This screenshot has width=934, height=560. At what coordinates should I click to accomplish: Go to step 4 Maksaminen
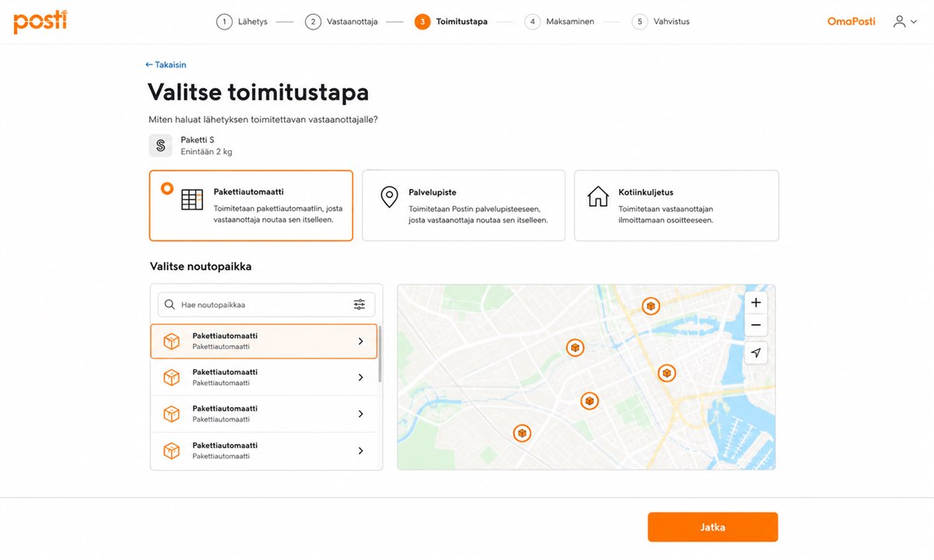point(560,22)
